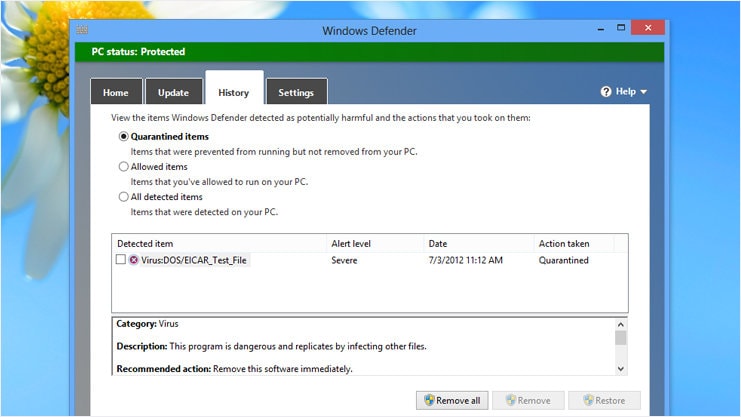Switch to the Home tab
This screenshot has height=417, width=741.
pyautogui.click(x=116, y=93)
